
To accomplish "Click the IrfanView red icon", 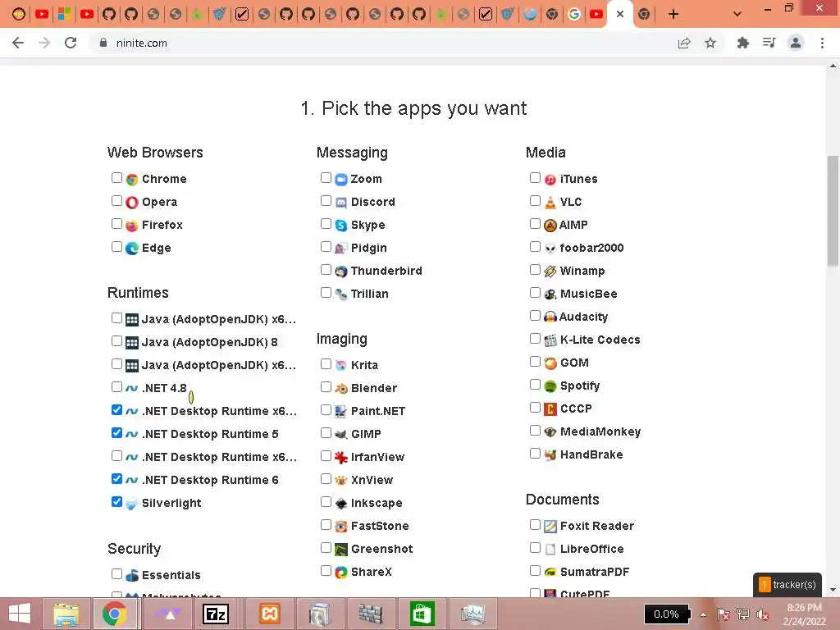I will pyautogui.click(x=341, y=458).
